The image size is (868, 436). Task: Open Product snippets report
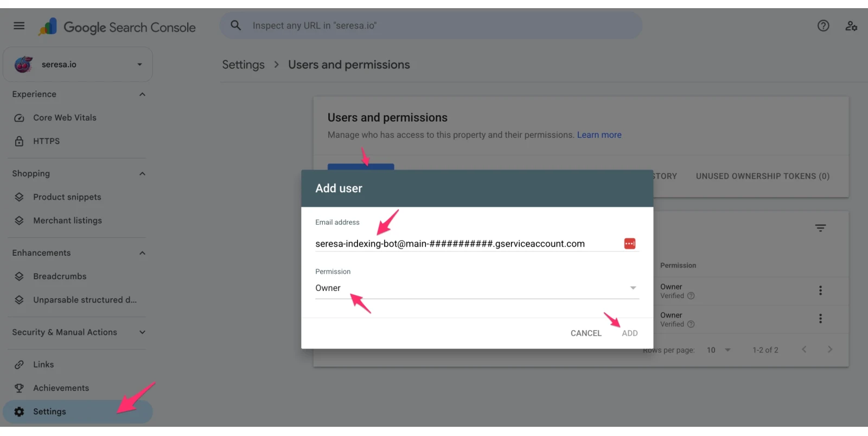(x=67, y=197)
